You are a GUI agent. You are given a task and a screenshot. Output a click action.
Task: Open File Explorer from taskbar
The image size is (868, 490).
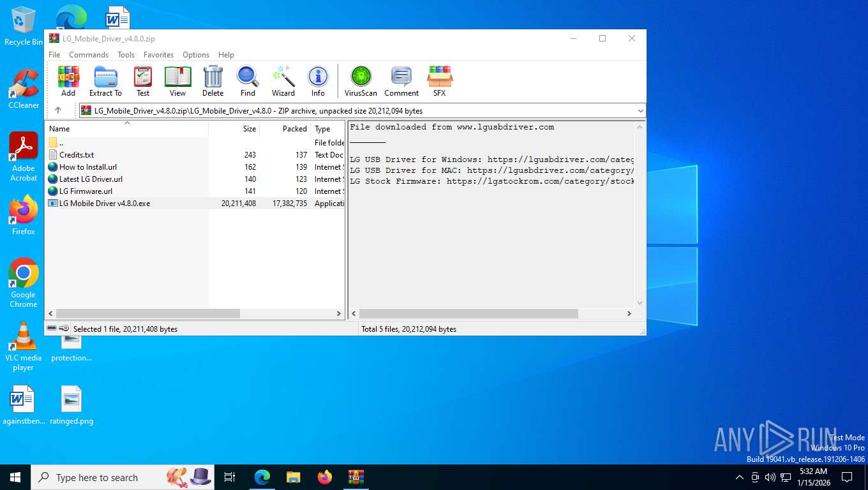coord(294,477)
